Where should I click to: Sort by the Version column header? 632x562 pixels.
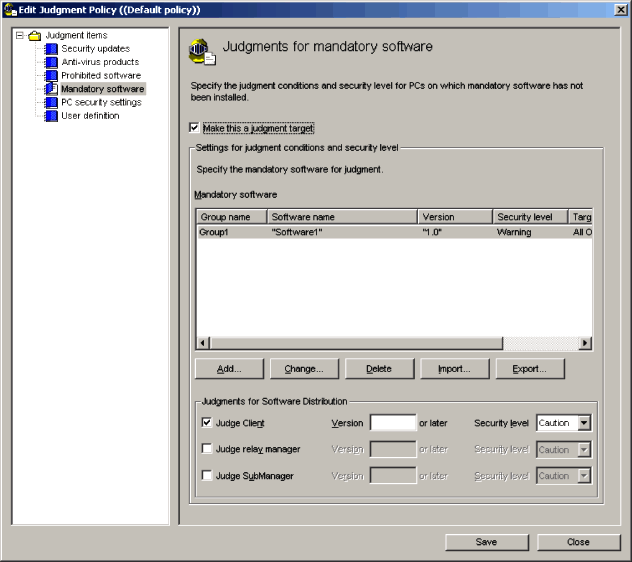[x=455, y=217]
